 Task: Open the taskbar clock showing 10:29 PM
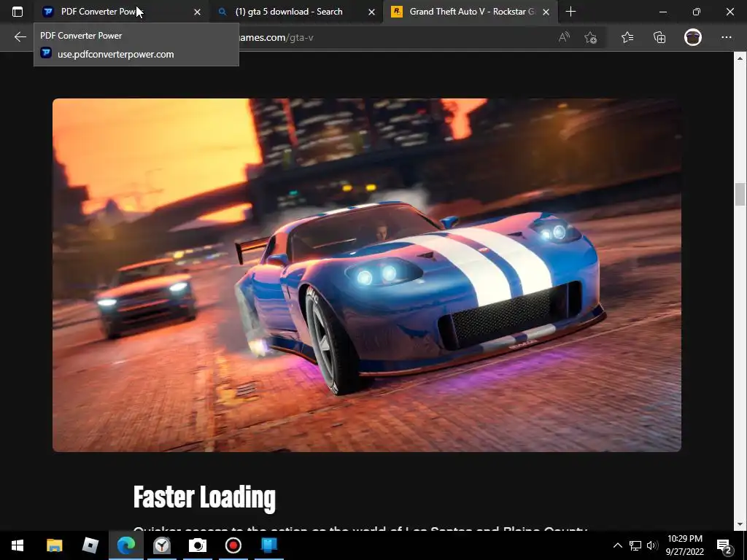coord(684,545)
